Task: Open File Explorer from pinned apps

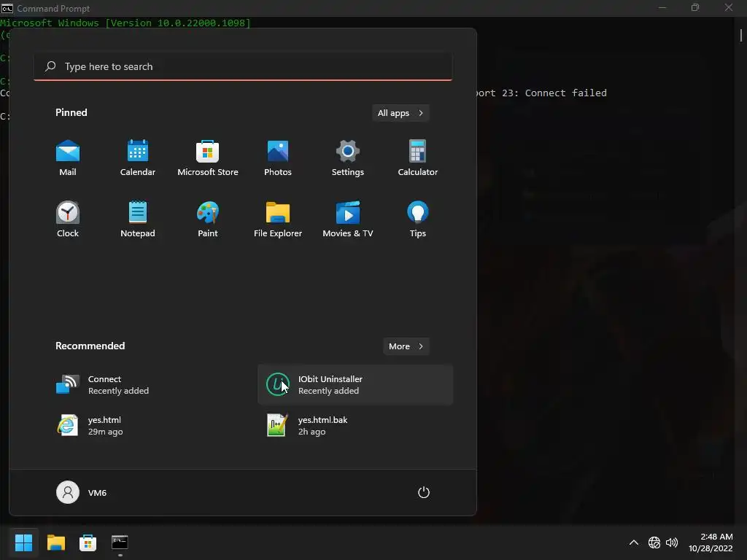Action: click(278, 219)
